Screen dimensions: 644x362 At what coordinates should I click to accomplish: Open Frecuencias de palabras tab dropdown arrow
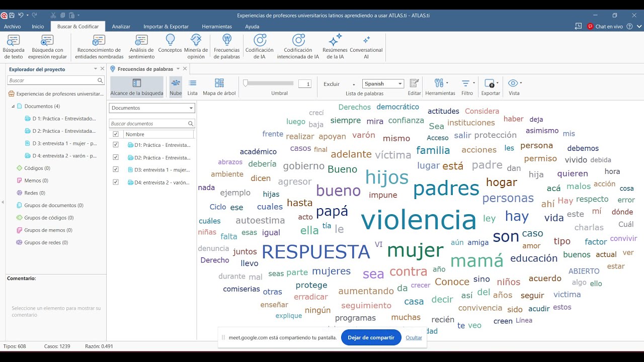point(178,69)
